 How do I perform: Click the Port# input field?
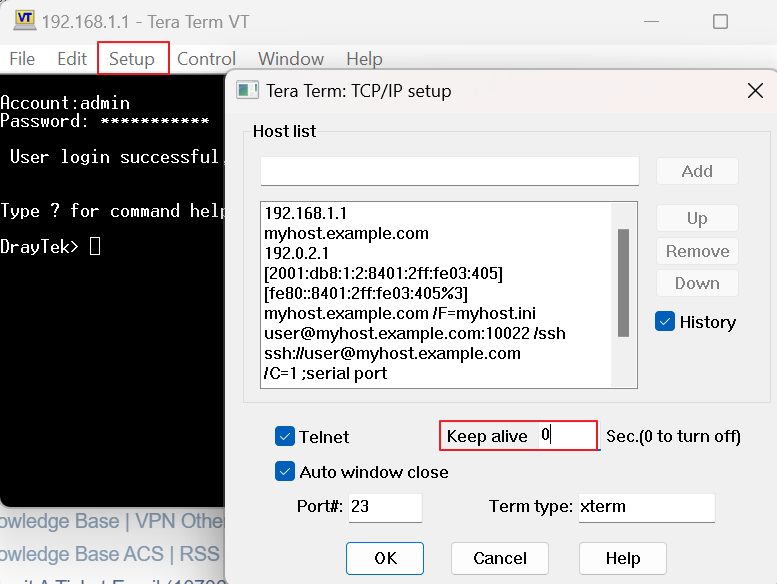click(384, 507)
